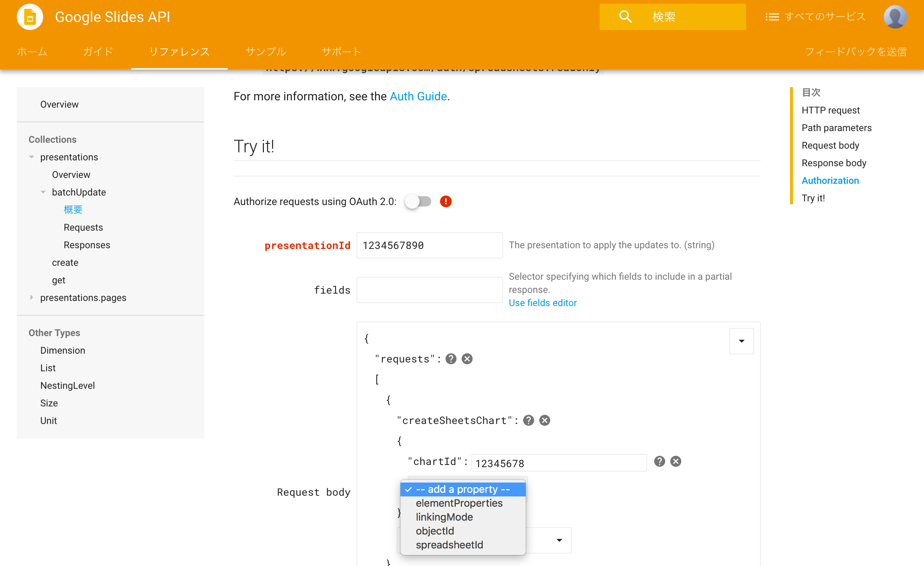Show help for requests property

[x=451, y=359]
